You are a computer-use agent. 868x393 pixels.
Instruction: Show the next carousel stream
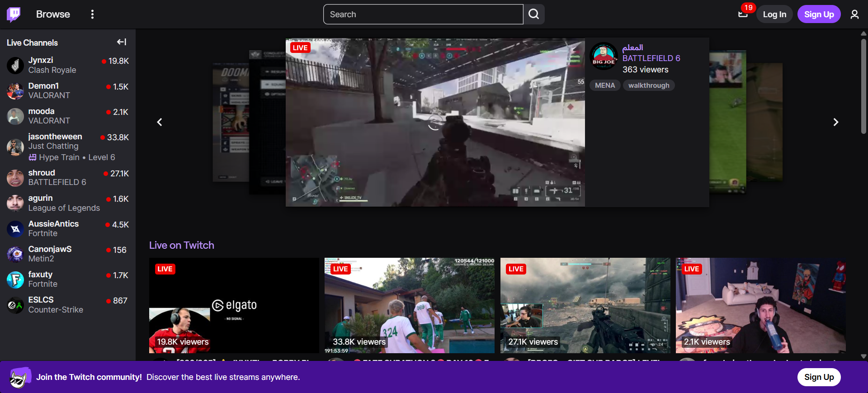(x=835, y=122)
